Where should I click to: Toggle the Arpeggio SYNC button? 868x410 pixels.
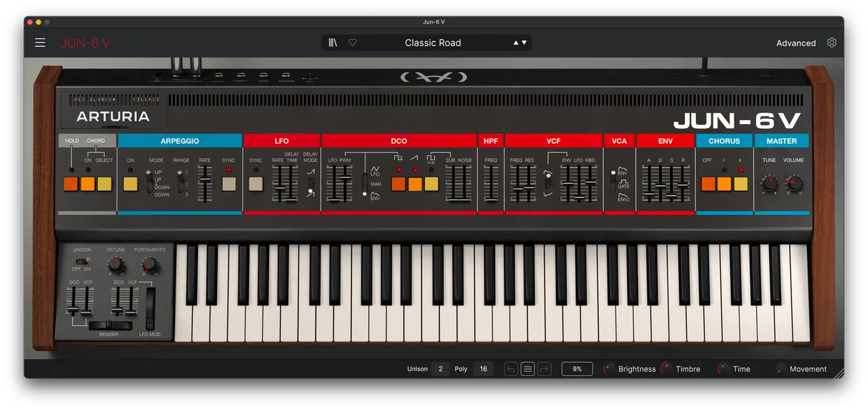(x=229, y=184)
